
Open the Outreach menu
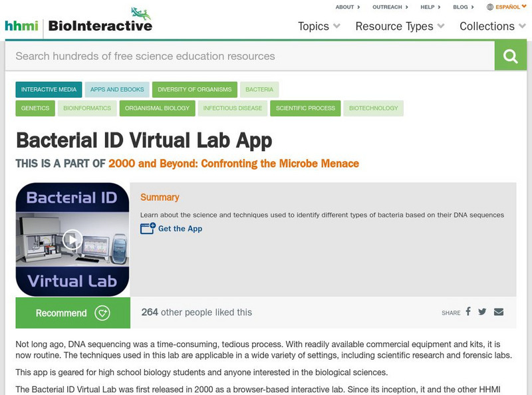click(390, 7)
